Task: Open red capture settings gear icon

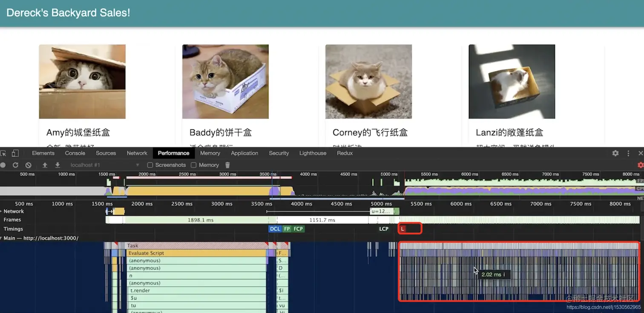Action: pyautogui.click(x=641, y=165)
